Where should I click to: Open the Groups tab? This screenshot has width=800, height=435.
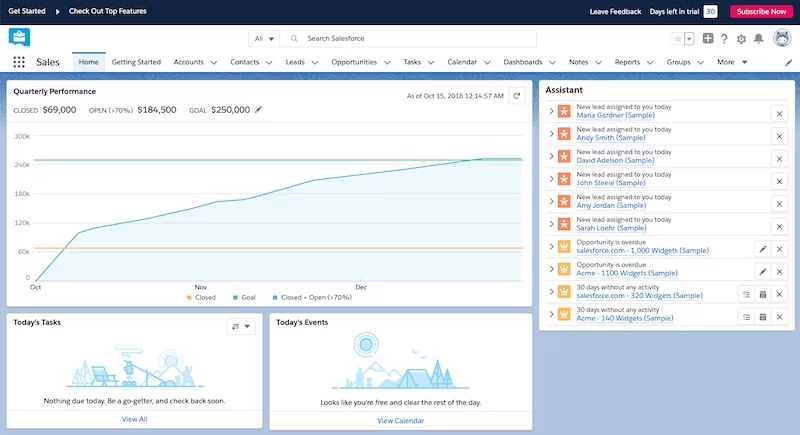[x=678, y=62]
